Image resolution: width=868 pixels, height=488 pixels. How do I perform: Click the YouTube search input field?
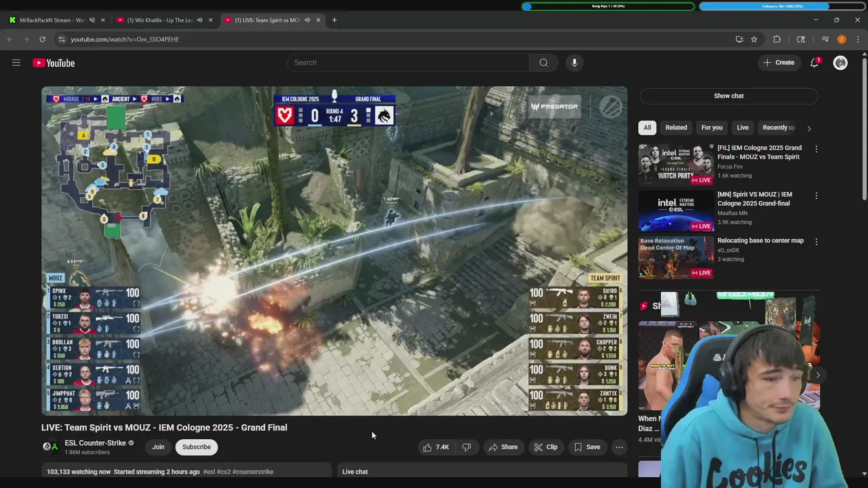pos(408,63)
